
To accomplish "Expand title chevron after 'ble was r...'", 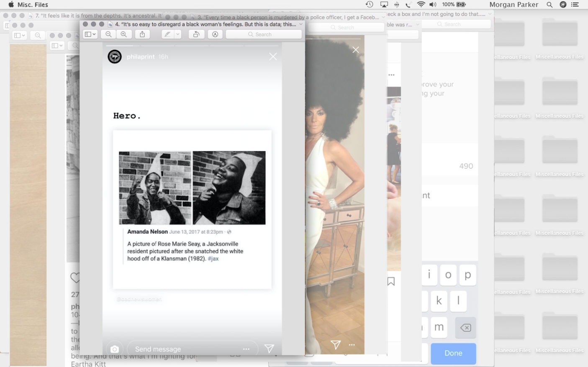I will tap(418, 25).
